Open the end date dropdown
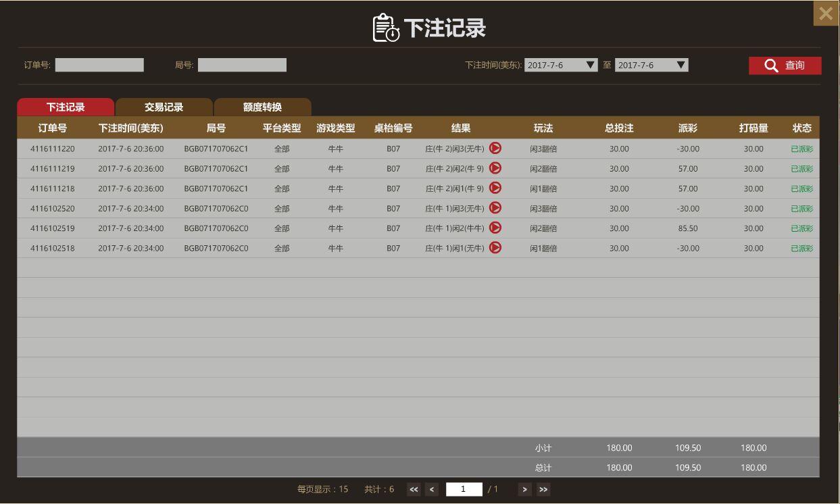Image resolution: width=840 pixels, height=504 pixels. [681, 65]
